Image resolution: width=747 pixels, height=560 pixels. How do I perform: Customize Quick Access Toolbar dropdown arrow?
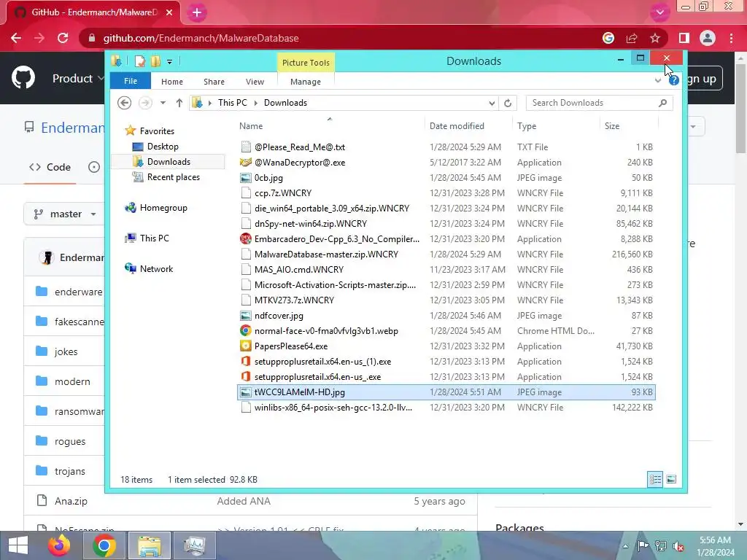[169, 61]
